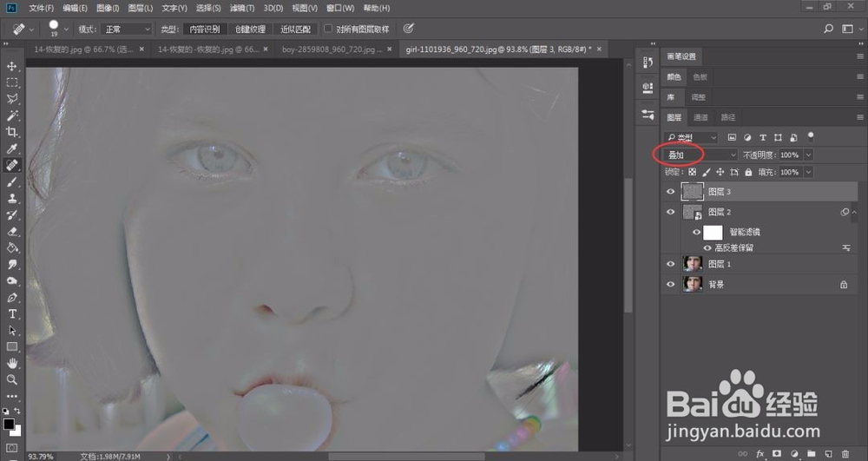The image size is (868, 461).
Task: Open the 图像(I) menu
Action: (x=108, y=8)
